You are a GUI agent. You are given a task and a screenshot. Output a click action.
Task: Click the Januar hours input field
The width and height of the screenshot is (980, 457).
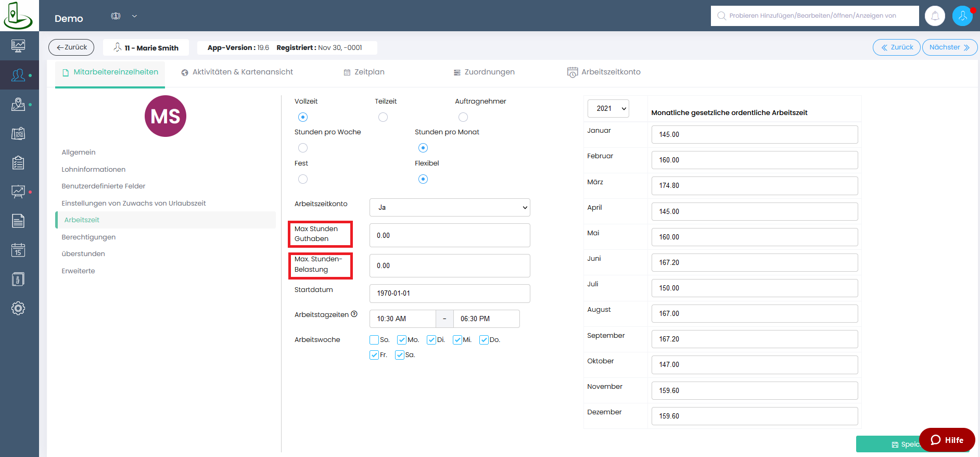click(754, 134)
